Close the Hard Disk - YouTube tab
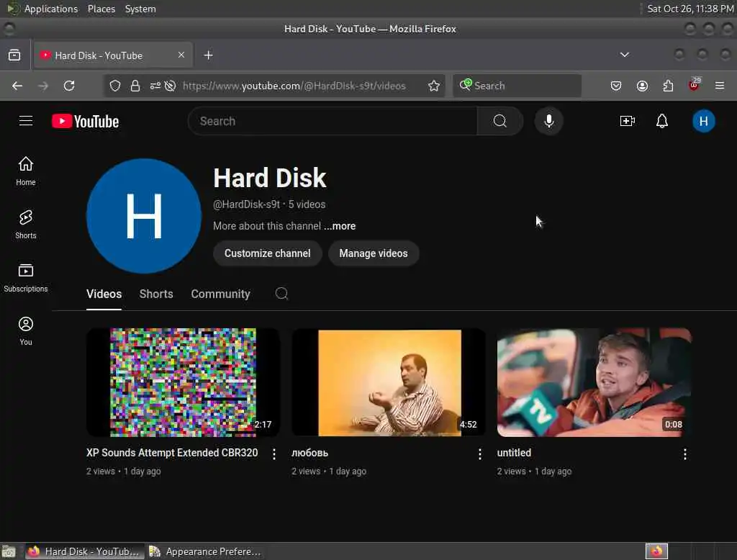This screenshot has width=737, height=560. pos(181,55)
